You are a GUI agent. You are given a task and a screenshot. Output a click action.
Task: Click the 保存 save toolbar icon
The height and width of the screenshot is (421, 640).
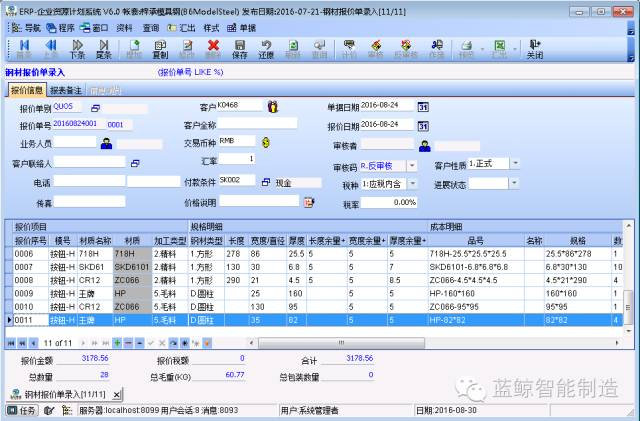coord(240,49)
